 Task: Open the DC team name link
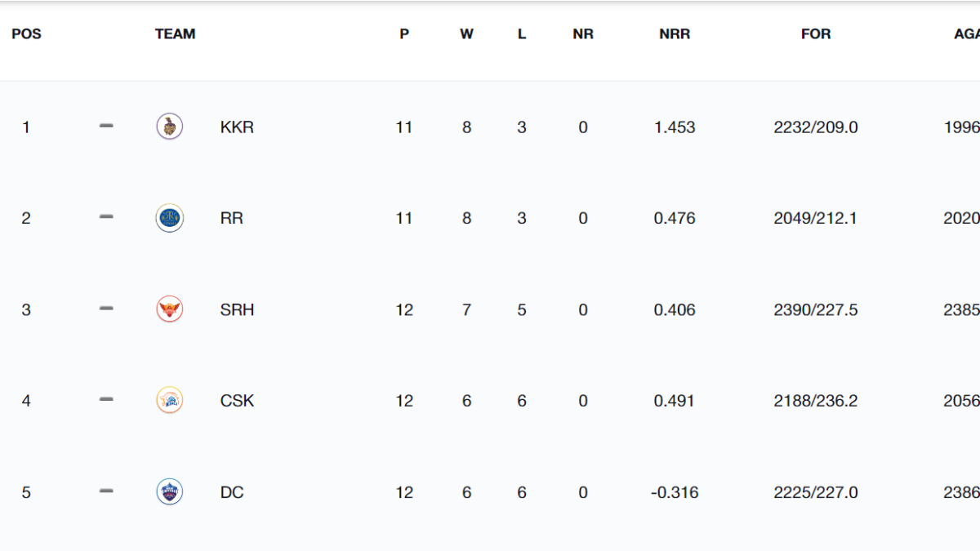pyautogui.click(x=232, y=493)
